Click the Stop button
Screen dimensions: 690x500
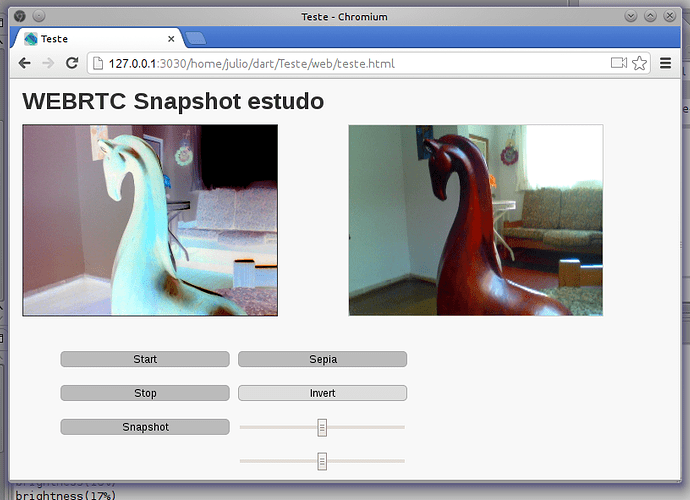tap(145, 393)
